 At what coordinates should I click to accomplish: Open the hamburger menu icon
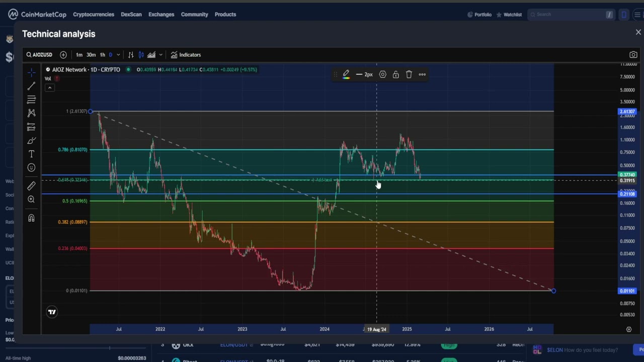click(637, 15)
